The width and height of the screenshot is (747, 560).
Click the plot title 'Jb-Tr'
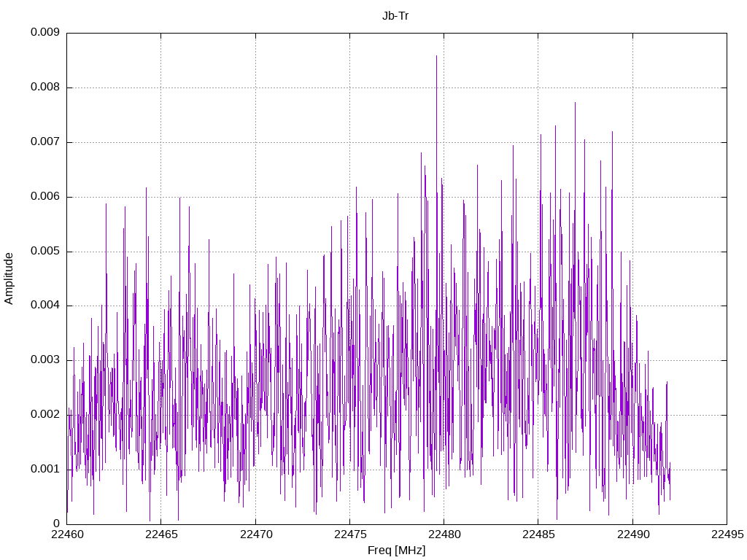click(x=395, y=16)
